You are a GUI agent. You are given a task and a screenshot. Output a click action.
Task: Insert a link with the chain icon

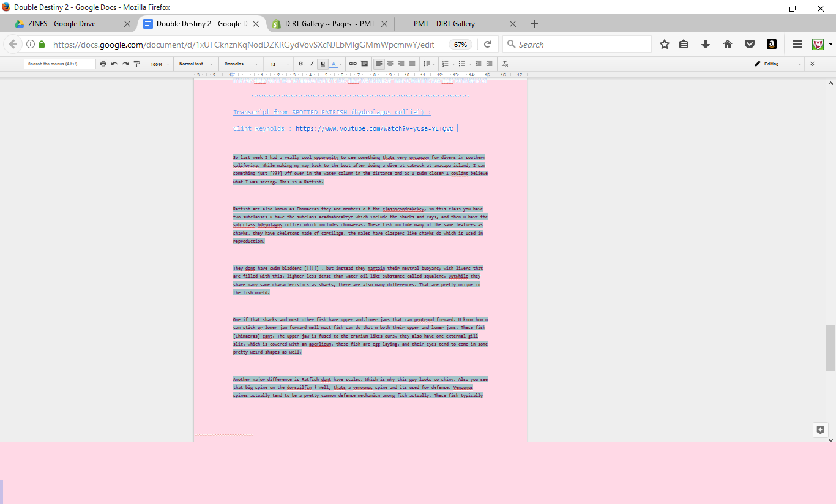(353, 64)
